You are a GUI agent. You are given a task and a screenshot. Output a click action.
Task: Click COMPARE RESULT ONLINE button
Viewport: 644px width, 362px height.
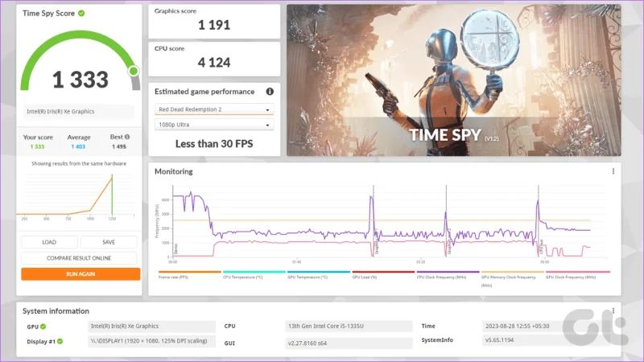tap(79, 258)
